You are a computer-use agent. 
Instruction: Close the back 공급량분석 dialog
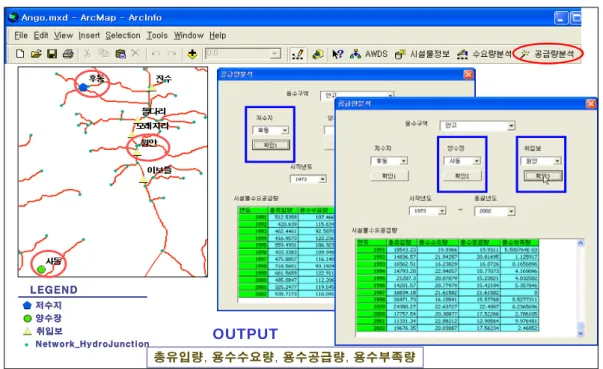tap(468, 74)
